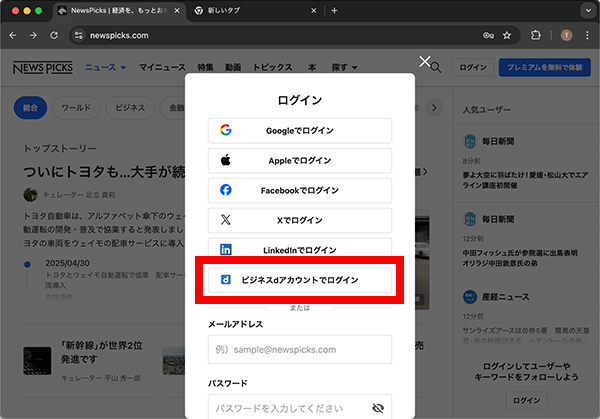Open Chrome three-dot menu
This screenshot has width=600, height=419.
click(587, 36)
